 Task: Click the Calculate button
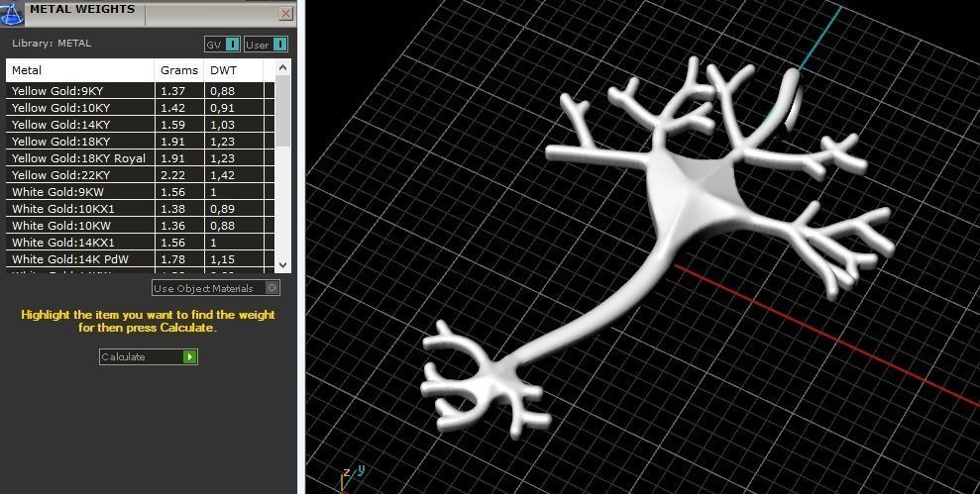click(x=148, y=356)
